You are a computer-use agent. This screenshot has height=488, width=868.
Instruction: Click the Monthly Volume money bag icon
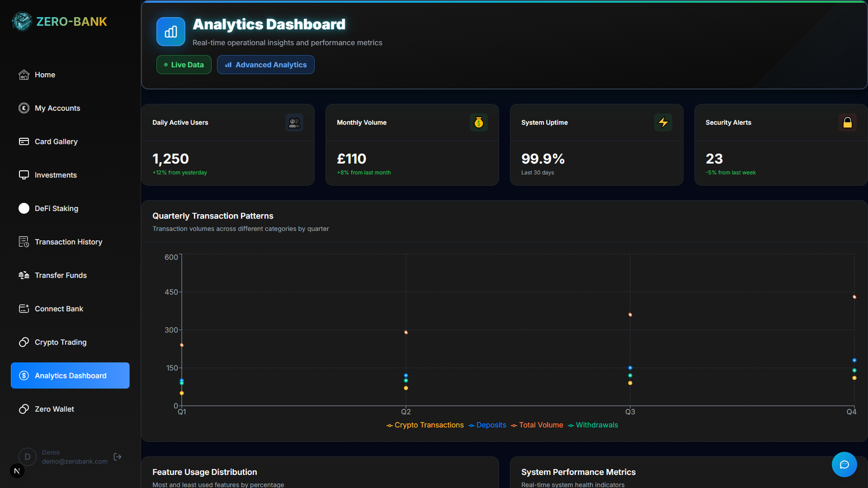(478, 123)
